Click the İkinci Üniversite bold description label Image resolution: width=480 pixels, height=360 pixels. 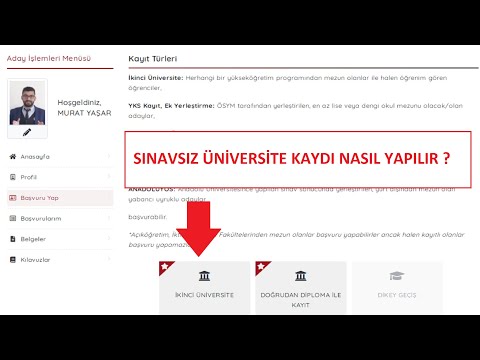[x=156, y=78]
